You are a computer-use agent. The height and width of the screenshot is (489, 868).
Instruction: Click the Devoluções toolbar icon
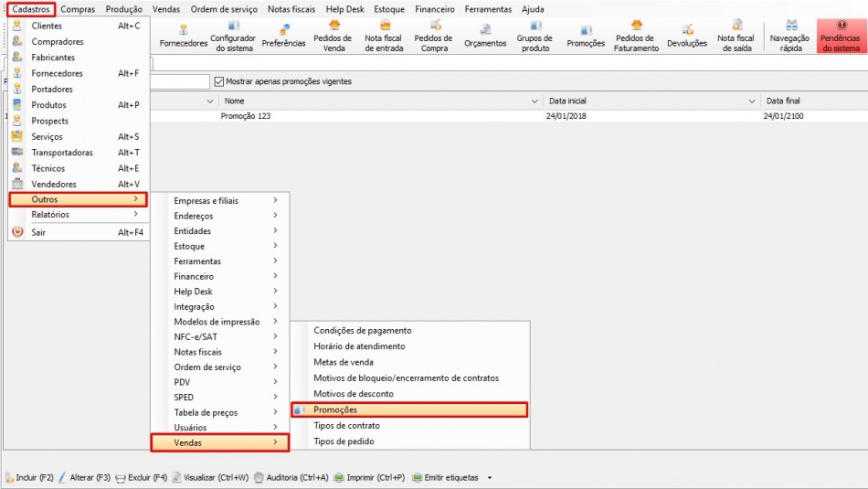click(687, 36)
